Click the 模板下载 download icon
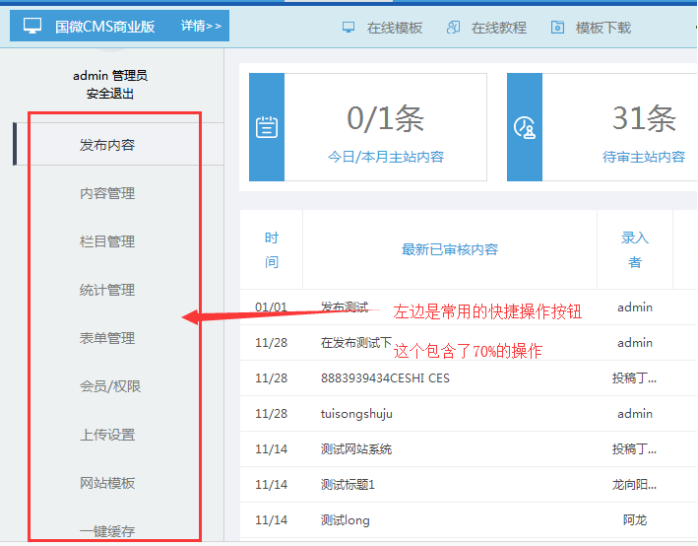This screenshot has height=546, width=698. point(557,27)
